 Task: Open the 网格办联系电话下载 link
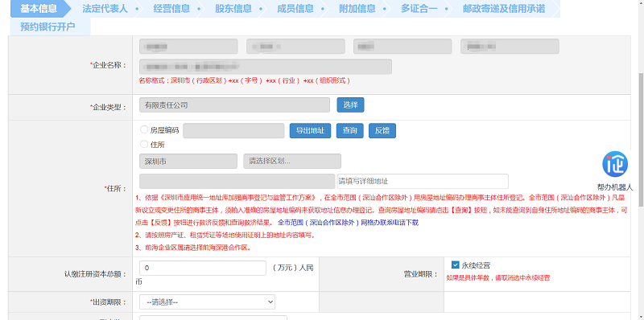[349, 223]
